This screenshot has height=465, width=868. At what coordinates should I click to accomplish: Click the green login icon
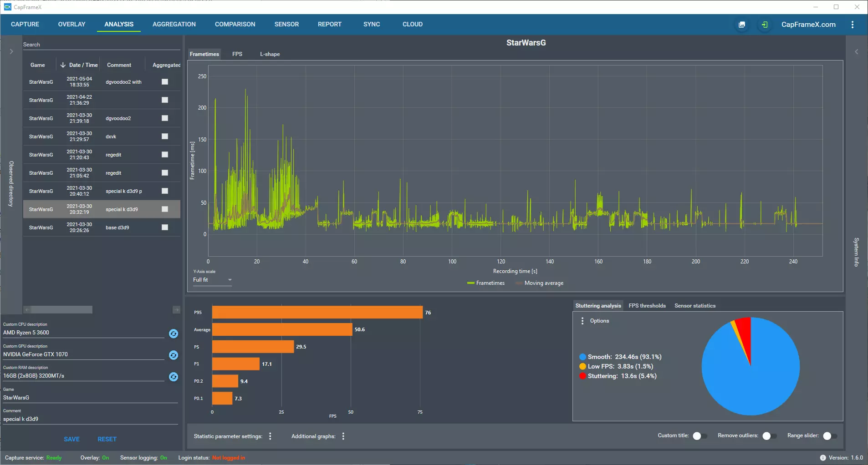tap(765, 25)
